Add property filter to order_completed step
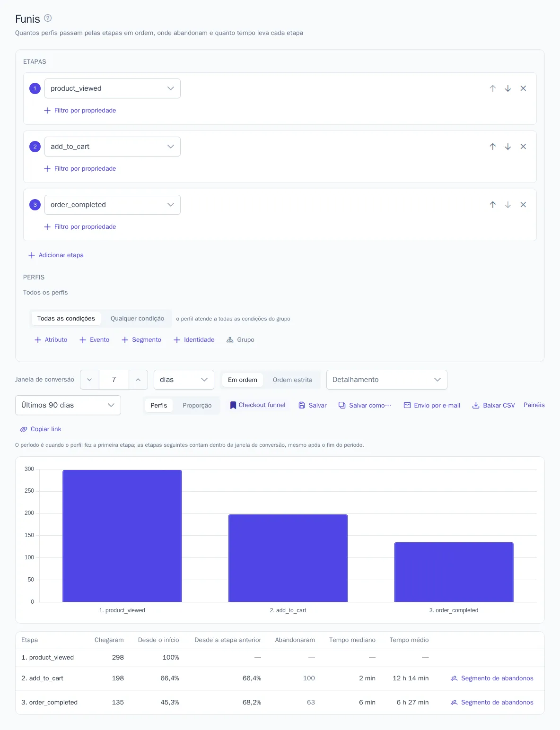The image size is (560, 730). click(x=80, y=227)
